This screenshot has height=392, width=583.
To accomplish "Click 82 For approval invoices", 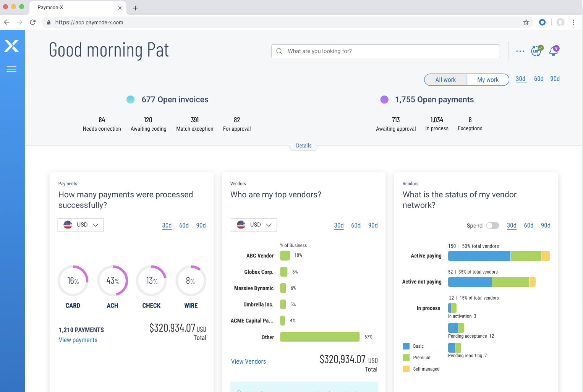I will click(x=237, y=124).
